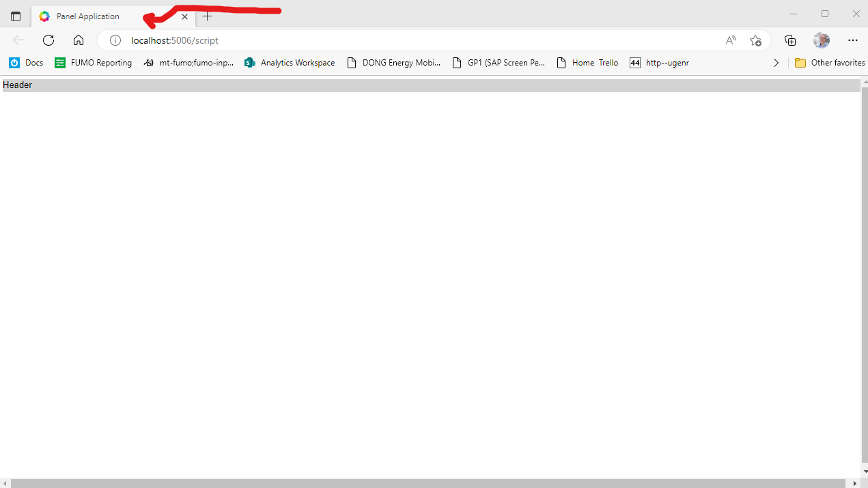Focus the localhost:5006/script address bar
The image size is (868, 488).
[x=434, y=40]
